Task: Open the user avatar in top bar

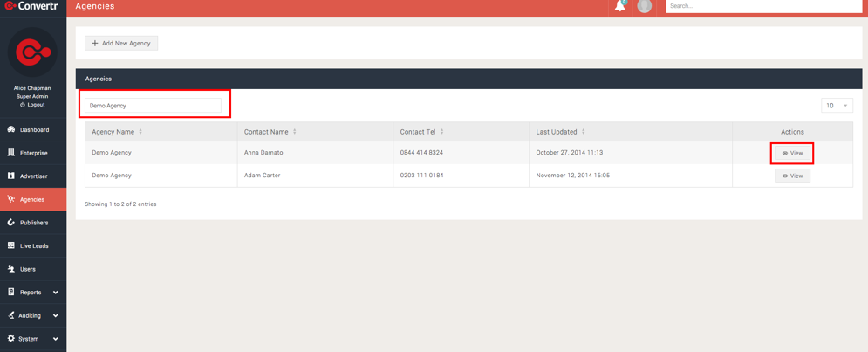Action: point(645,6)
